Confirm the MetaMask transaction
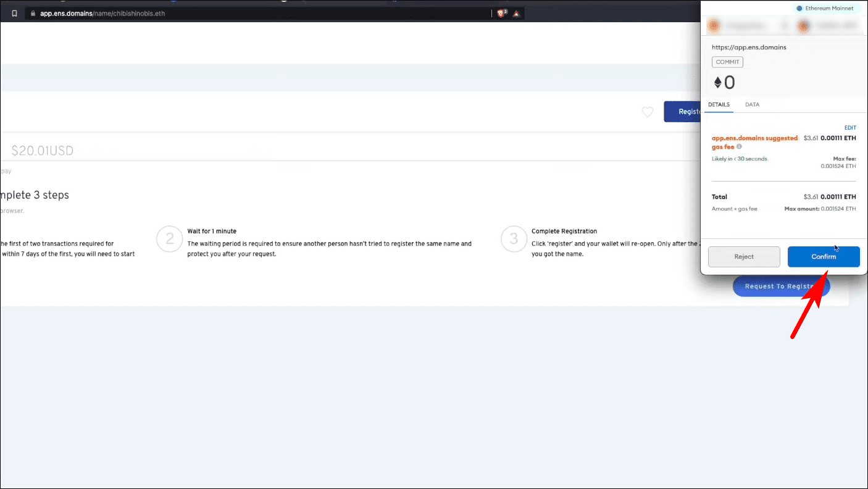The width and height of the screenshot is (868, 489). coord(824,257)
